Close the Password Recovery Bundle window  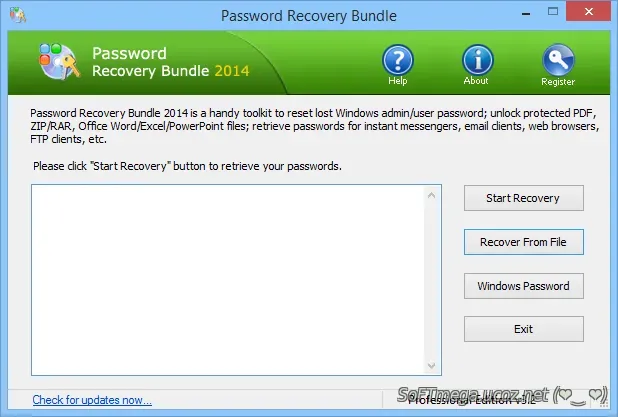coord(588,11)
